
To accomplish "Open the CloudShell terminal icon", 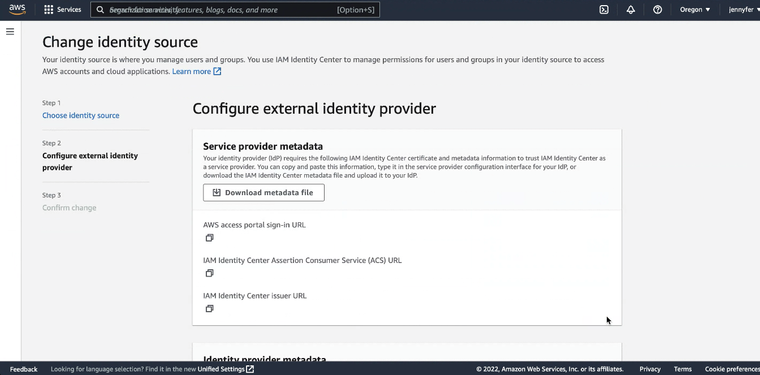I will tap(604, 10).
